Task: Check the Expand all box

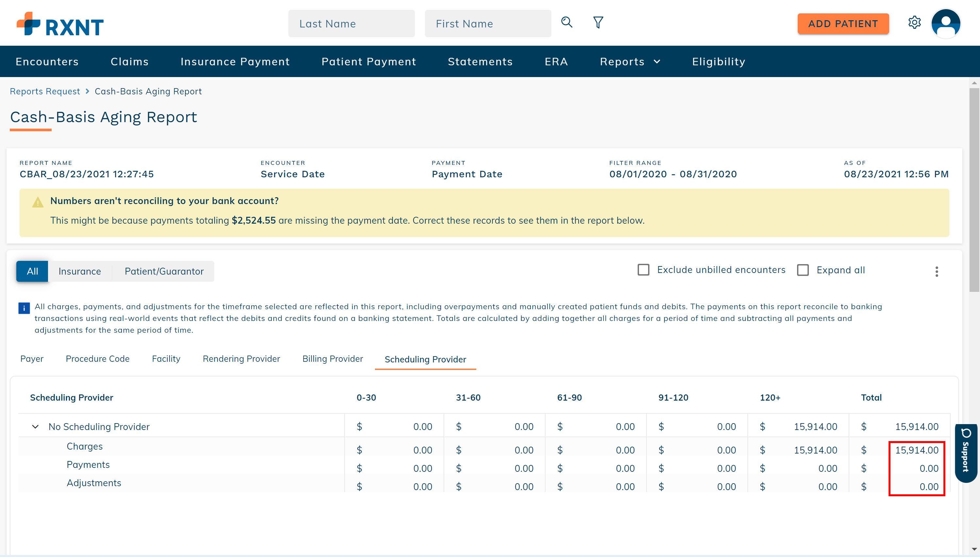Action: point(803,270)
